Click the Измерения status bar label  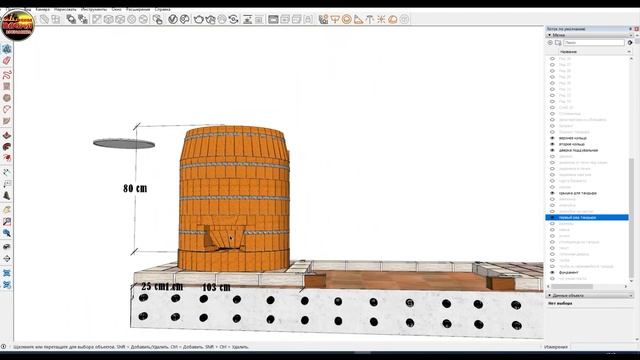coord(556,347)
